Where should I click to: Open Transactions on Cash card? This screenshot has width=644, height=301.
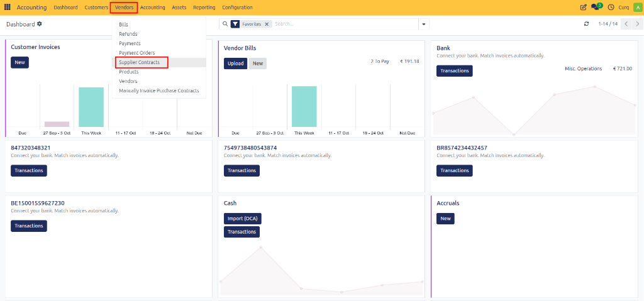pos(242,232)
